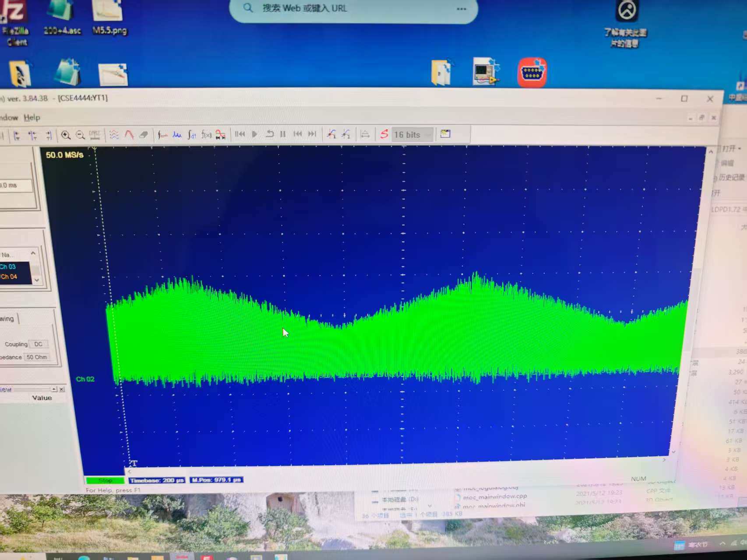This screenshot has height=560, width=747.
Task: Click the red waveform with arrows icon
Action: coord(220,135)
